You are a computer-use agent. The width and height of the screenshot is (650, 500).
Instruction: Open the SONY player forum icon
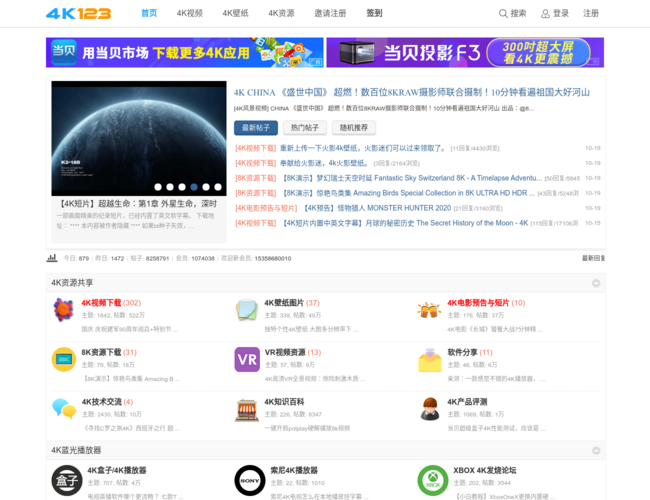[250, 481]
